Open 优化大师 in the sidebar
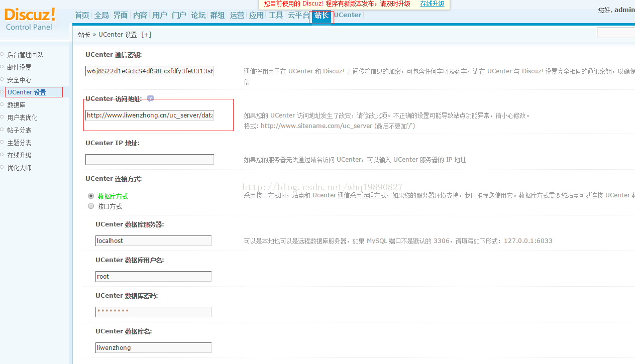Viewport: 635px width, 364px height. click(x=19, y=168)
